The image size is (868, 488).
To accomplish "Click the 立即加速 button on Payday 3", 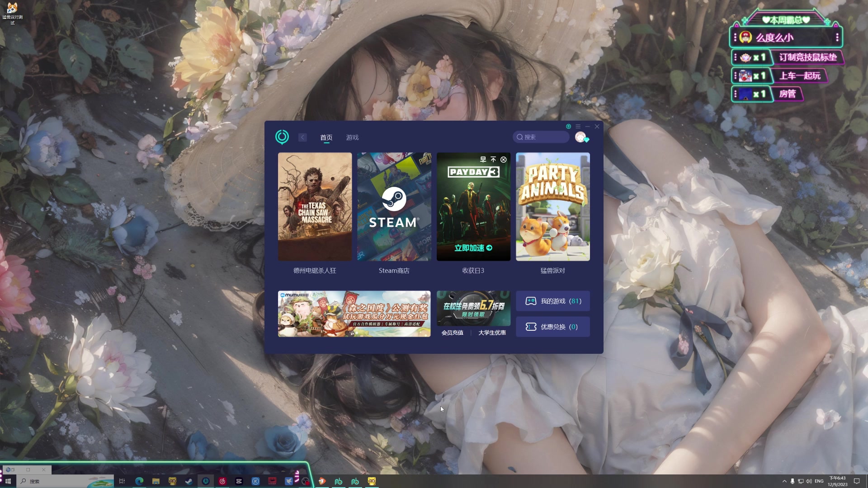I will pos(473,248).
